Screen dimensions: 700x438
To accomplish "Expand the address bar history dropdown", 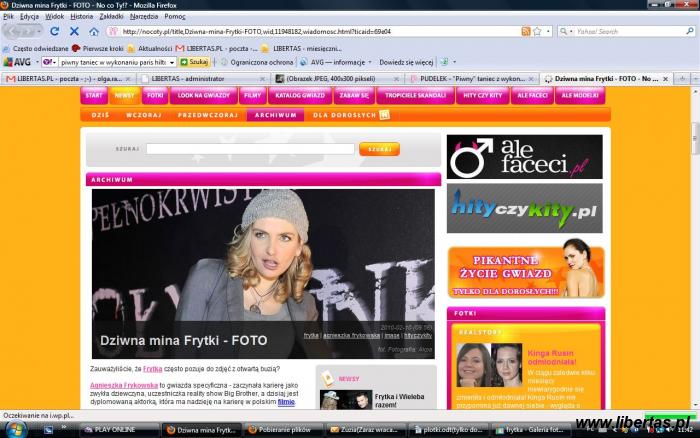I will coord(548,31).
